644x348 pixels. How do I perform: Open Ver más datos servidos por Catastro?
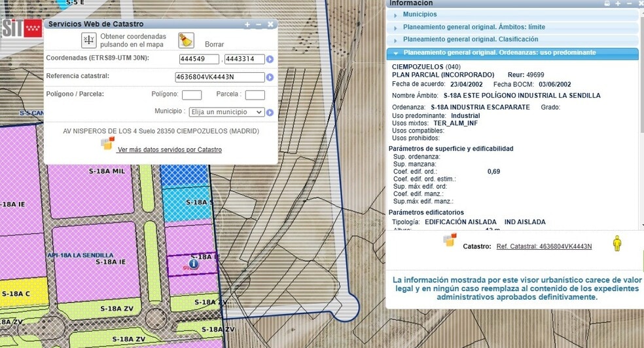tap(170, 149)
